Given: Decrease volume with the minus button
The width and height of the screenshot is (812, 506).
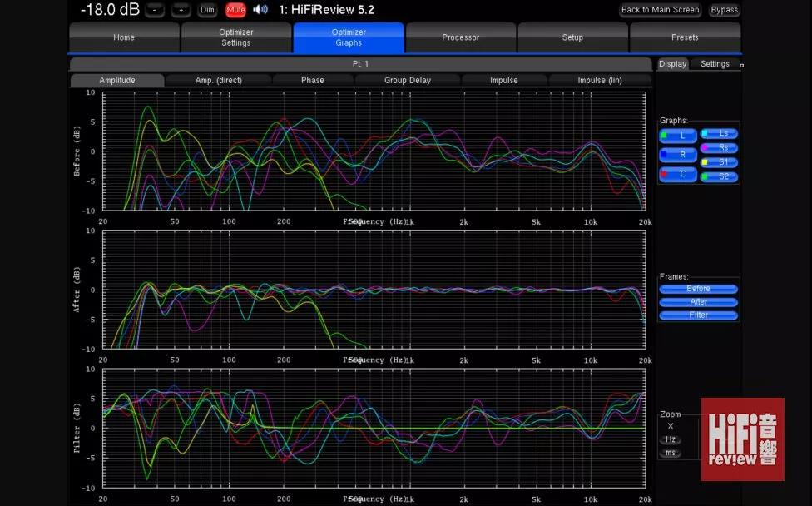Looking at the screenshot, I should pos(154,10).
